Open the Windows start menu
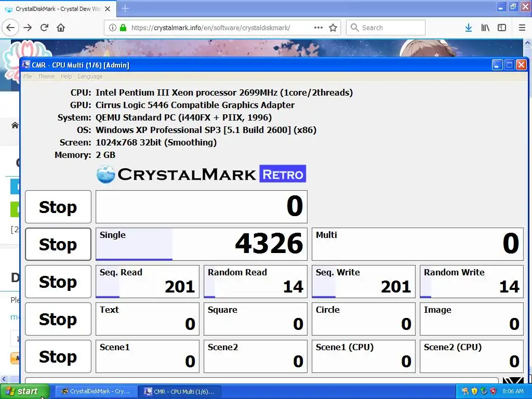This screenshot has width=532, height=399. click(24, 392)
